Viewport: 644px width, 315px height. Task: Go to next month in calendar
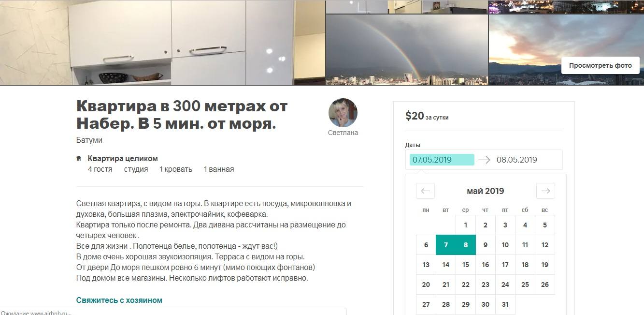coord(545,191)
